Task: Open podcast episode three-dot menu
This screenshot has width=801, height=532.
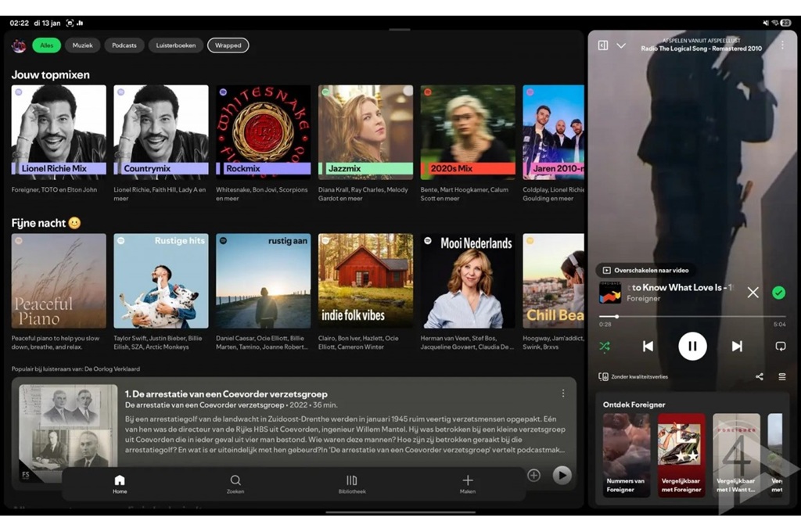Action: (562, 393)
